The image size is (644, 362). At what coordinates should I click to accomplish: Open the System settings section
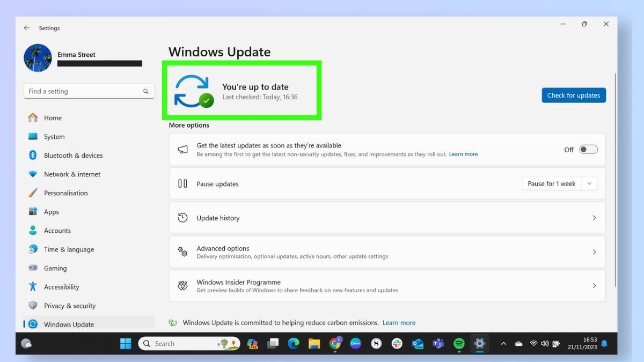click(x=54, y=136)
